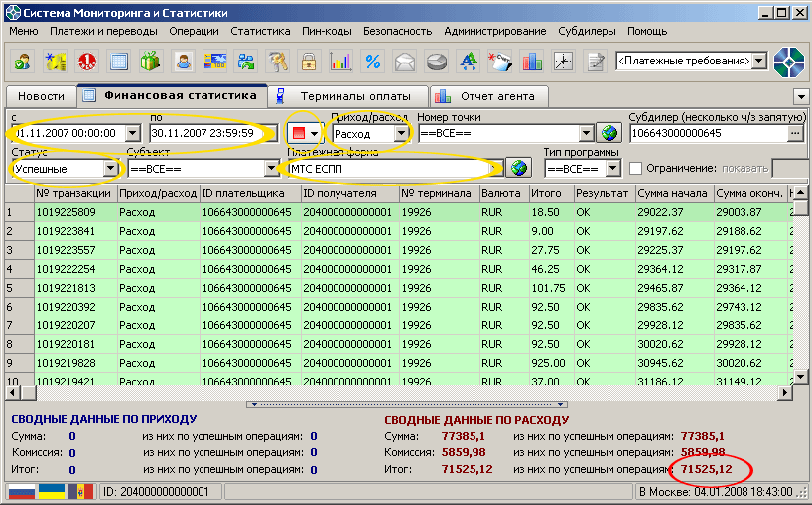
Task: Click the green gift box toolbar icon
Action: point(151,62)
